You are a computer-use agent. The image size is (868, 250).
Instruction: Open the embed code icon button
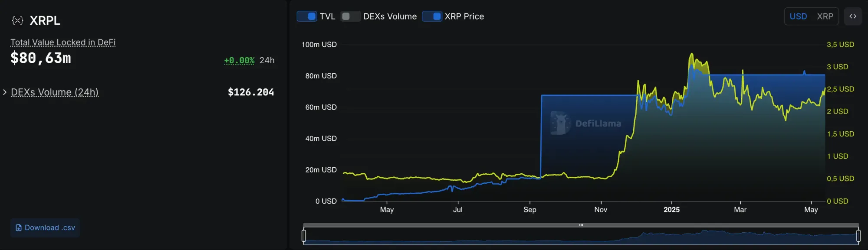[853, 16]
